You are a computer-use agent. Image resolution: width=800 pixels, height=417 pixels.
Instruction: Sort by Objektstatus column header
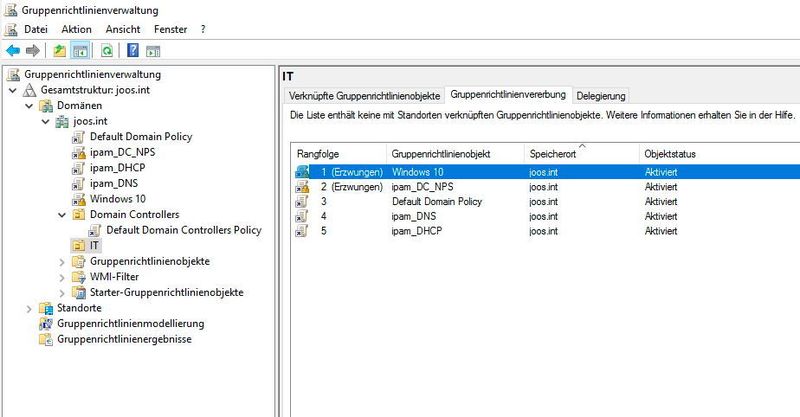tap(719, 154)
